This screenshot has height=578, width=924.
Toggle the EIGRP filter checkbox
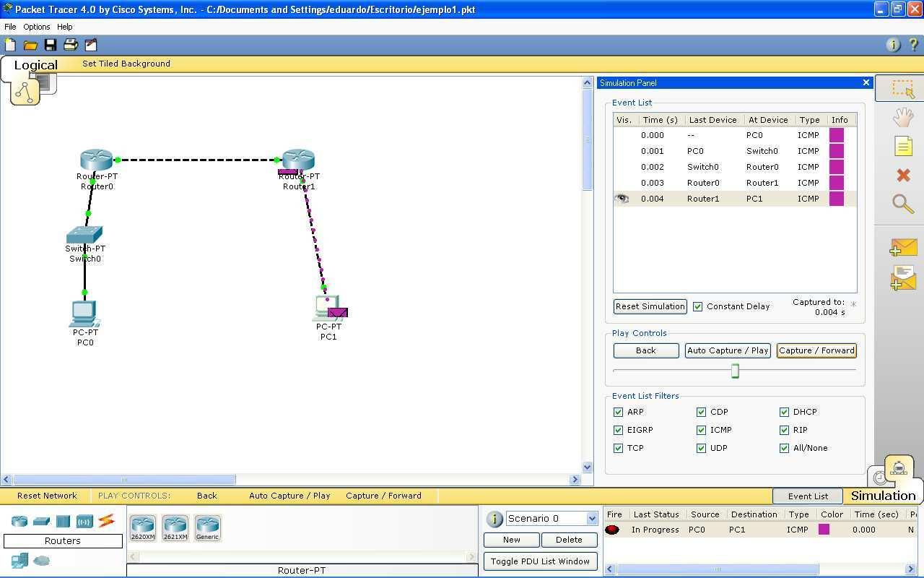pos(618,430)
